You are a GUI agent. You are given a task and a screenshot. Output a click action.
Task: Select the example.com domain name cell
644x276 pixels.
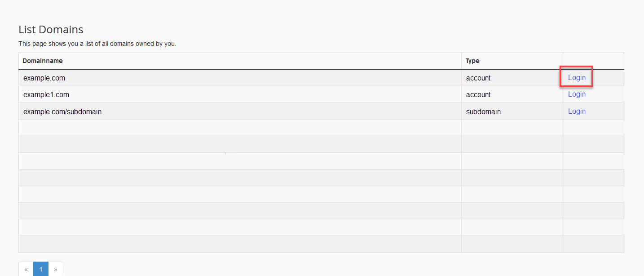44,78
